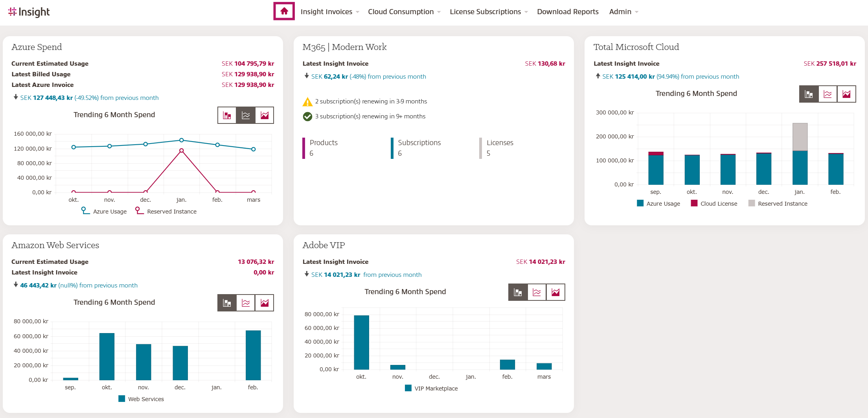
Task: Hide Cloud License series in Total Microsoft Cloud
Action: click(x=714, y=204)
